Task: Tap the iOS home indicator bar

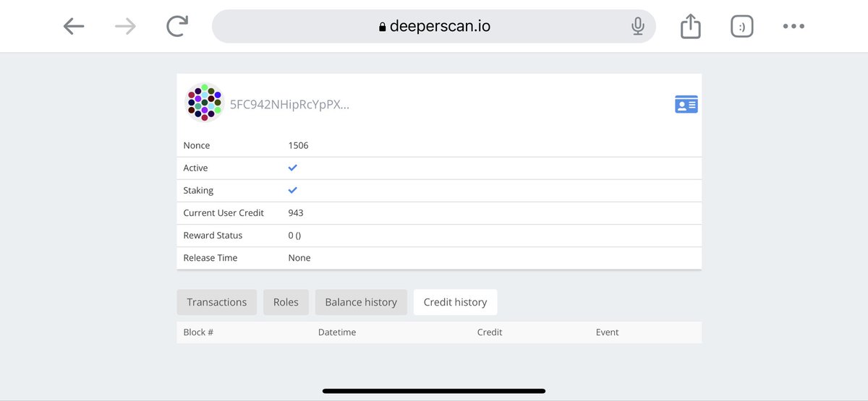Action: click(x=434, y=391)
